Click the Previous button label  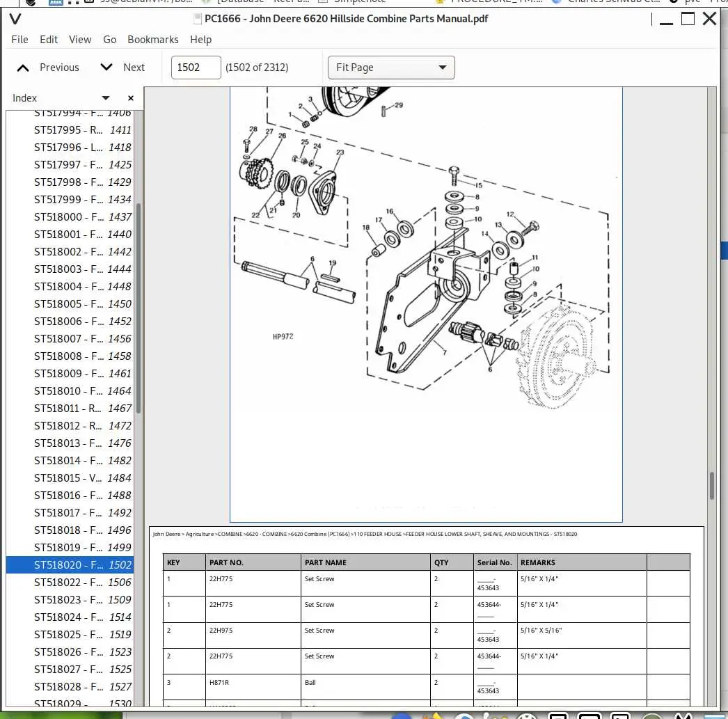point(59,68)
